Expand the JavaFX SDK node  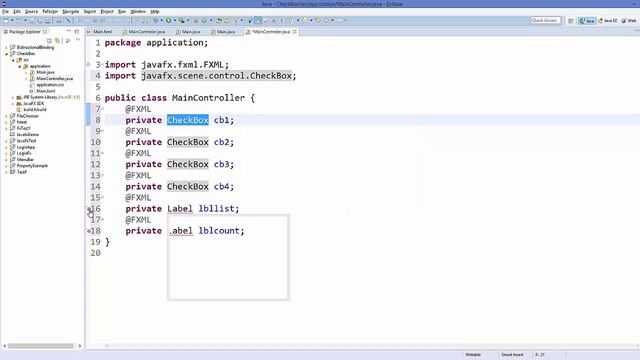pos(13,104)
